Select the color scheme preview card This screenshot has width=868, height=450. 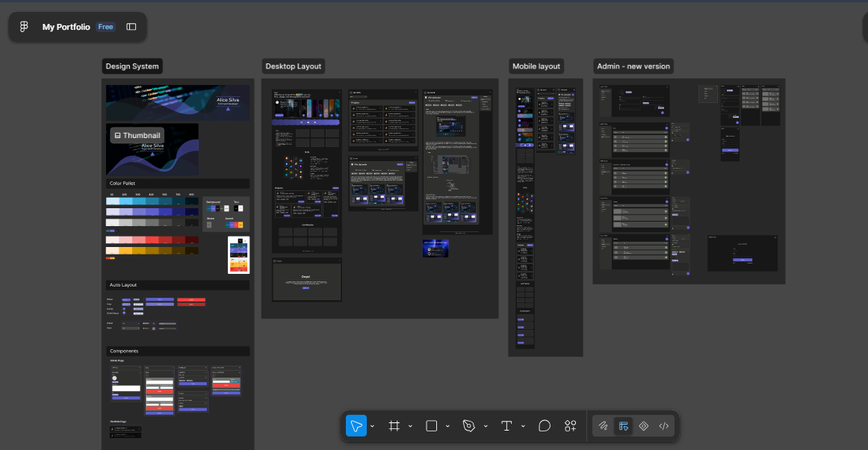click(238, 255)
